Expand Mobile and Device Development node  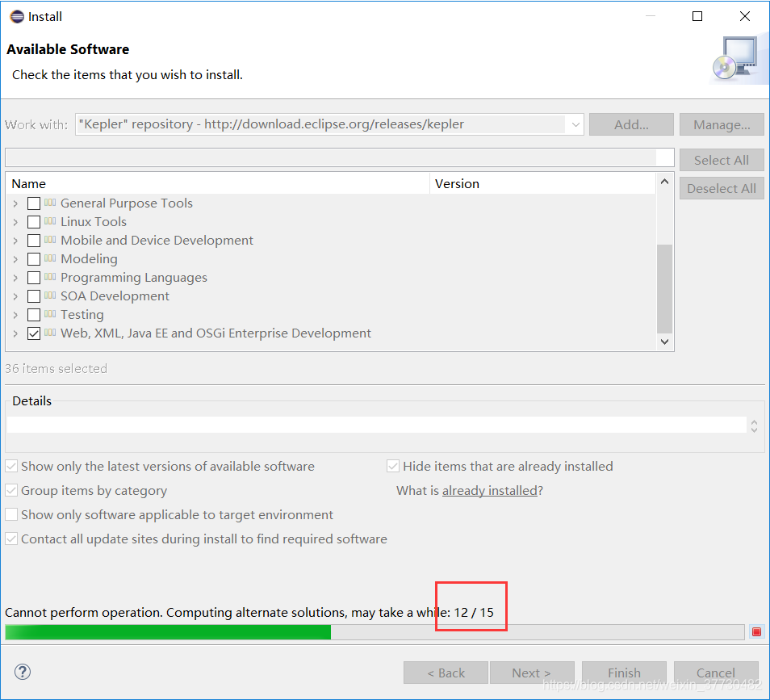tap(15, 241)
